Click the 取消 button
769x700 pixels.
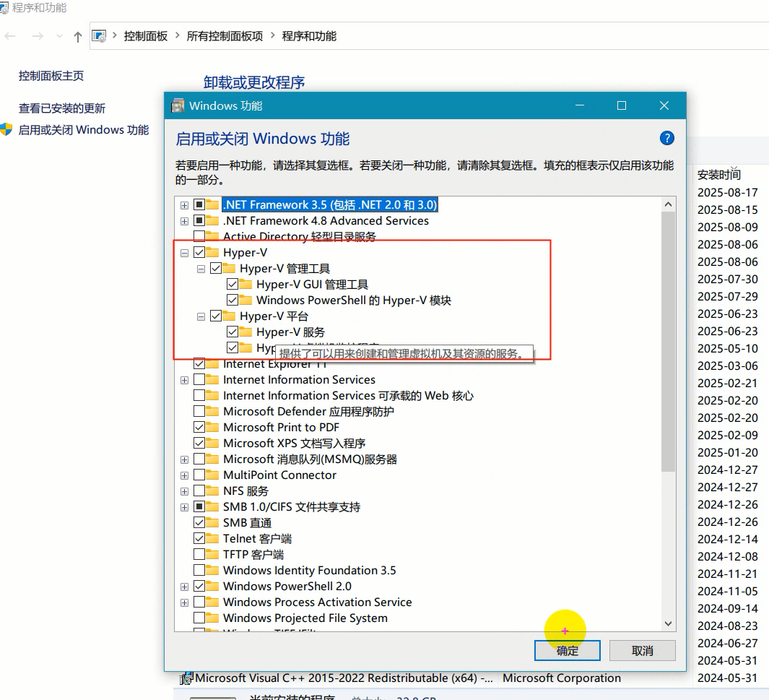click(643, 650)
